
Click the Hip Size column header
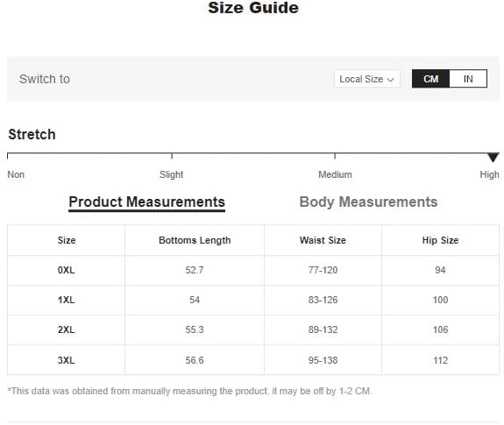pos(440,240)
